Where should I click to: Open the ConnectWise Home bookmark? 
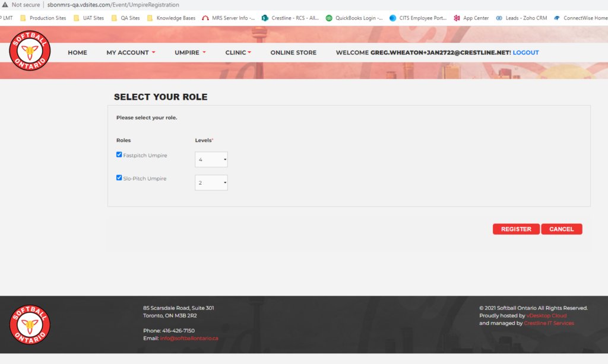click(580, 18)
